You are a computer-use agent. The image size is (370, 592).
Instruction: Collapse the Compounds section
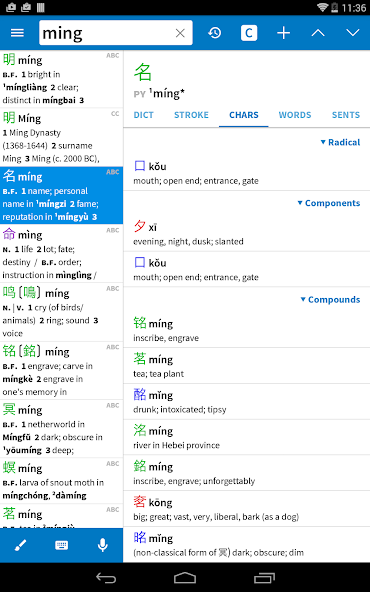point(330,299)
